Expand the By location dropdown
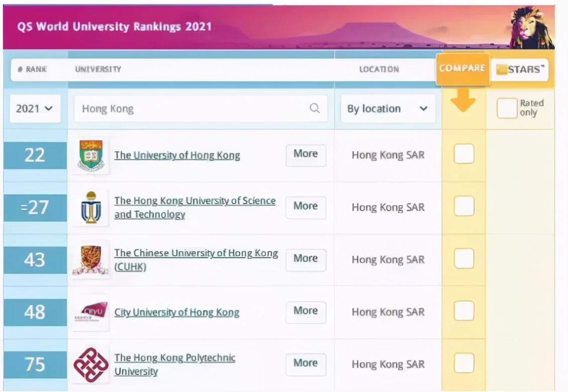The height and width of the screenshot is (392, 568). (x=388, y=109)
